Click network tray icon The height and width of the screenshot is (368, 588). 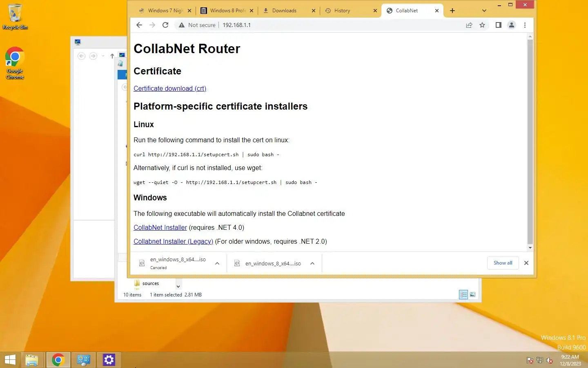pos(540,360)
